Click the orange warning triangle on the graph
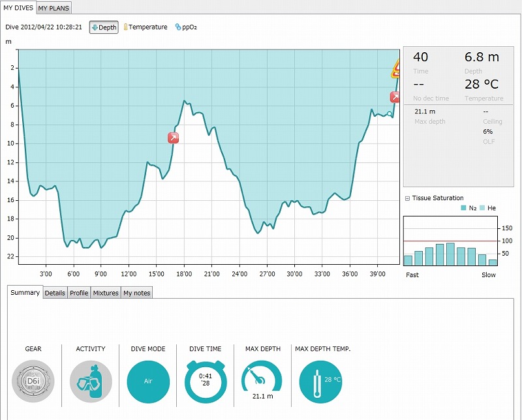This screenshot has width=522, height=420. (x=395, y=70)
